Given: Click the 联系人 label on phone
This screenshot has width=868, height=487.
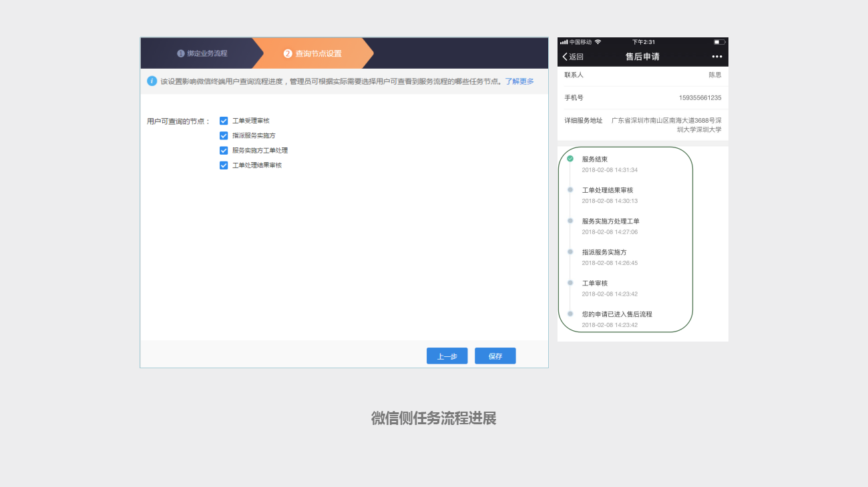Looking at the screenshot, I should pos(574,75).
